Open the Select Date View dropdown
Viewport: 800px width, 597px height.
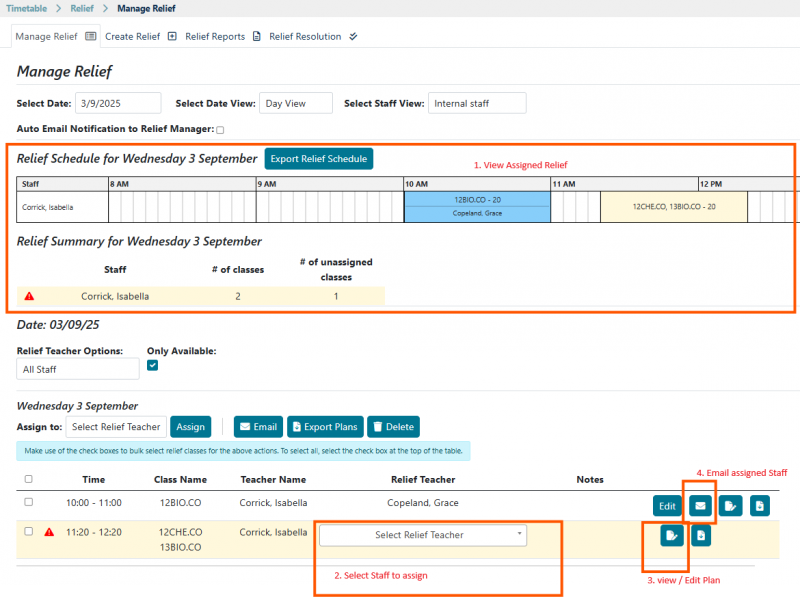point(298,103)
